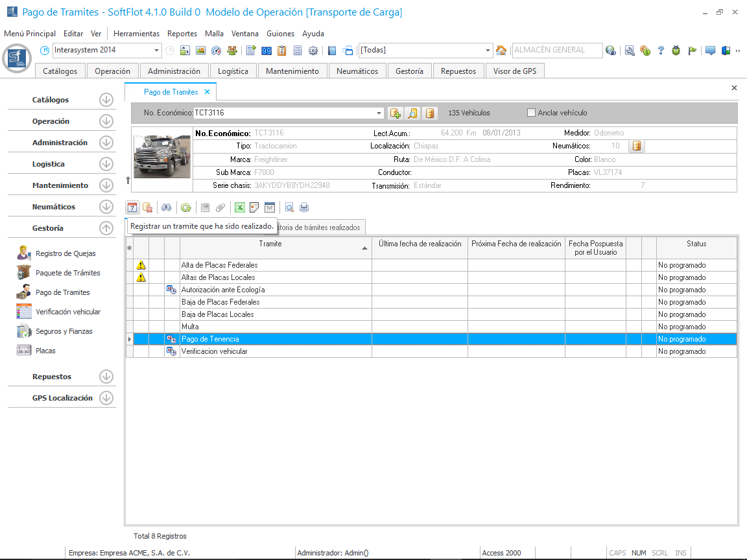
Task: Open the Interasystem 2014 dropdown
Action: [157, 51]
